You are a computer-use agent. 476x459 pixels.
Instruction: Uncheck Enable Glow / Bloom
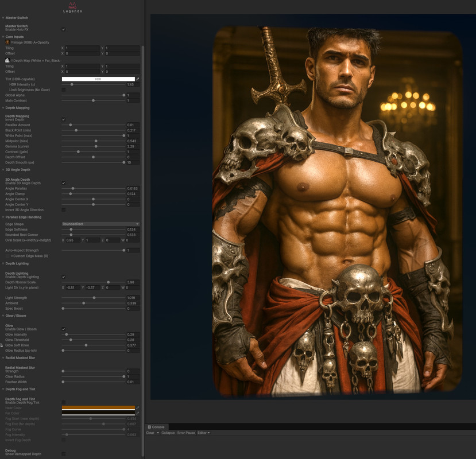click(63, 329)
